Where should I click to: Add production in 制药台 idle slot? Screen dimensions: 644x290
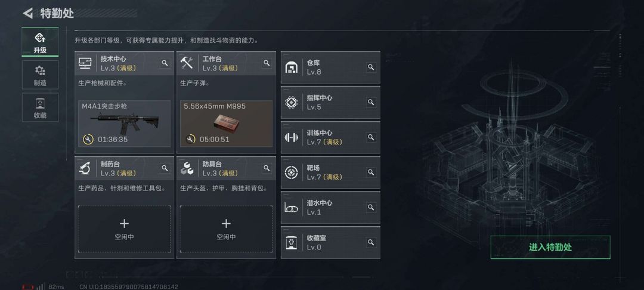tap(124, 229)
